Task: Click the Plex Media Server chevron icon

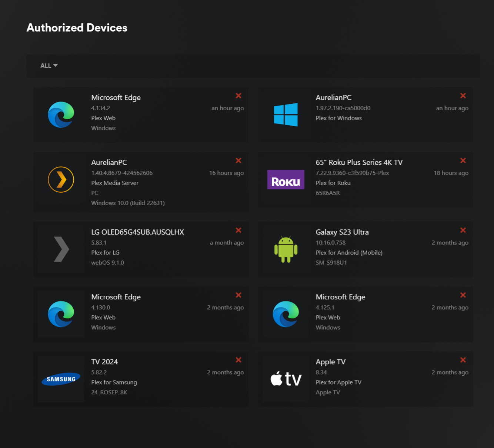Action: point(61,180)
